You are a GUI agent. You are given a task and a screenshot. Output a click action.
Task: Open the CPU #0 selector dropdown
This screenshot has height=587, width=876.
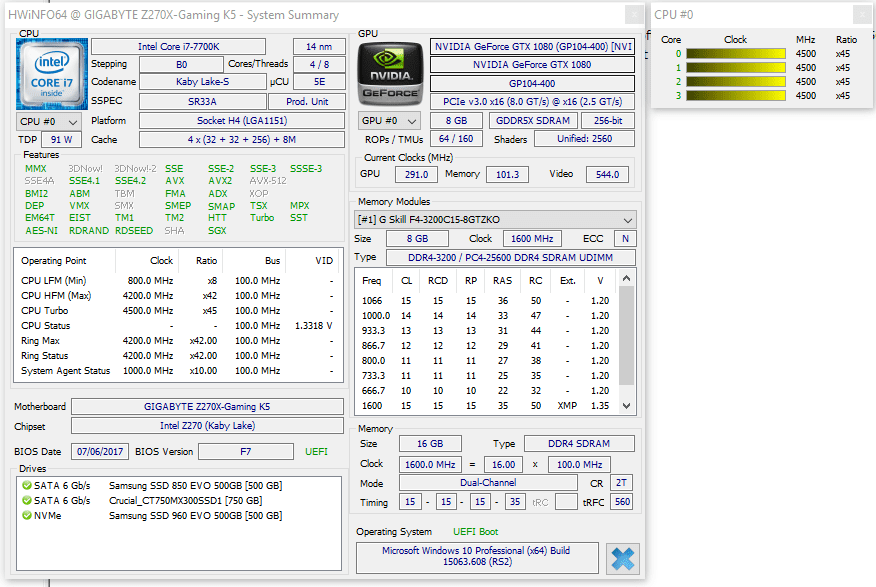coord(49,122)
